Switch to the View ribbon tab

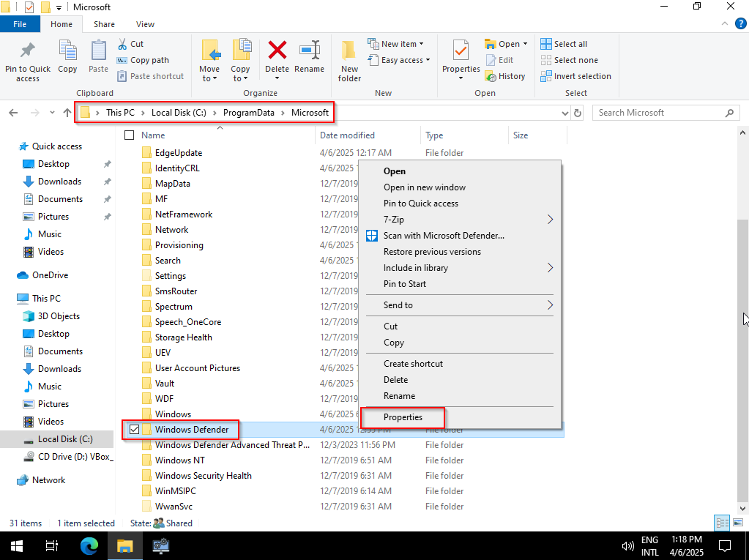tap(145, 24)
